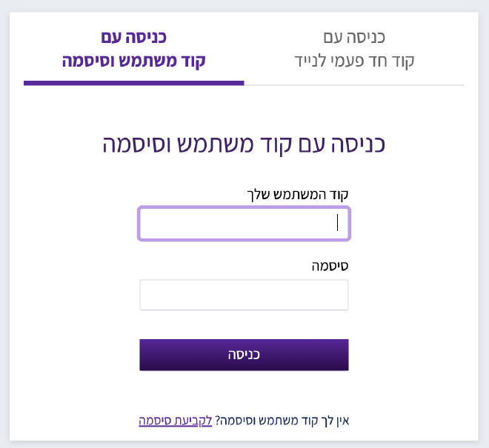
Task: Focus the קוד המשתמש שלך input field
Action: (x=244, y=223)
